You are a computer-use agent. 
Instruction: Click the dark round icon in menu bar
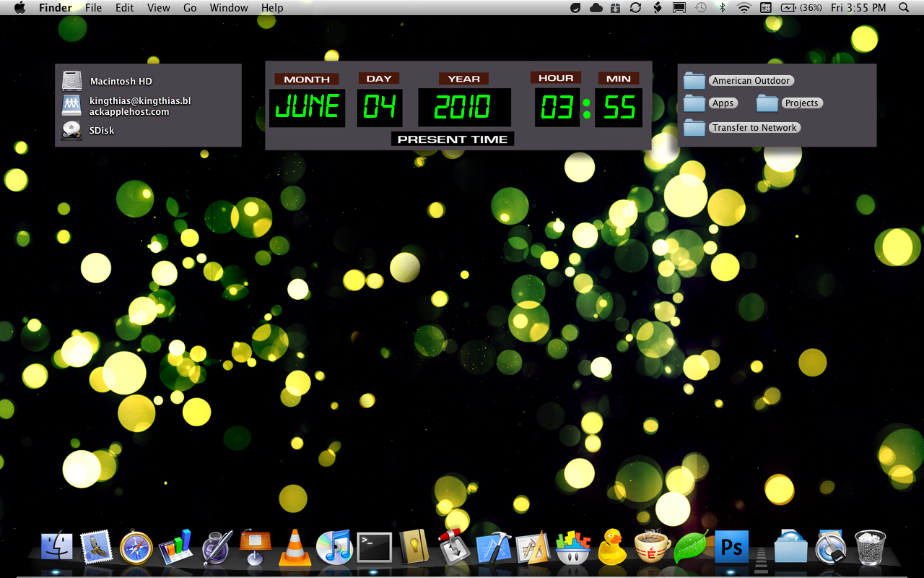pos(575,8)
